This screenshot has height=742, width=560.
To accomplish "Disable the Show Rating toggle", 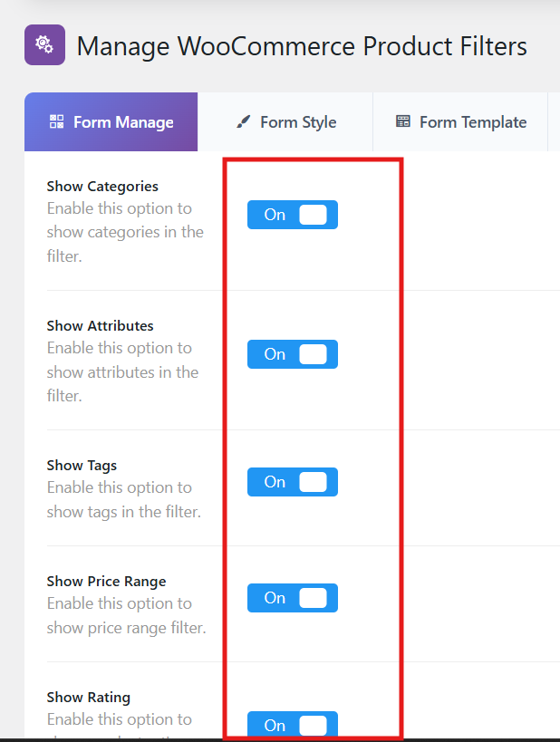I will (293, 725).
